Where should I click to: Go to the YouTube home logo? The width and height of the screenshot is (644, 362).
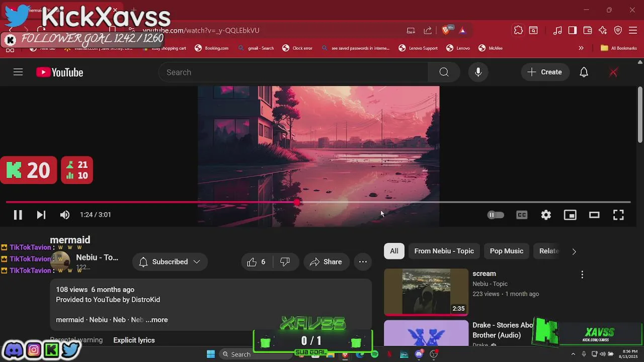click(59, 72)
